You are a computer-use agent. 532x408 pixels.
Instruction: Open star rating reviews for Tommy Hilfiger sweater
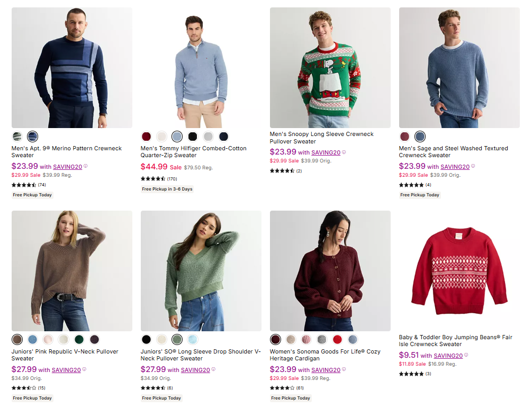click(x=153, y=179)
